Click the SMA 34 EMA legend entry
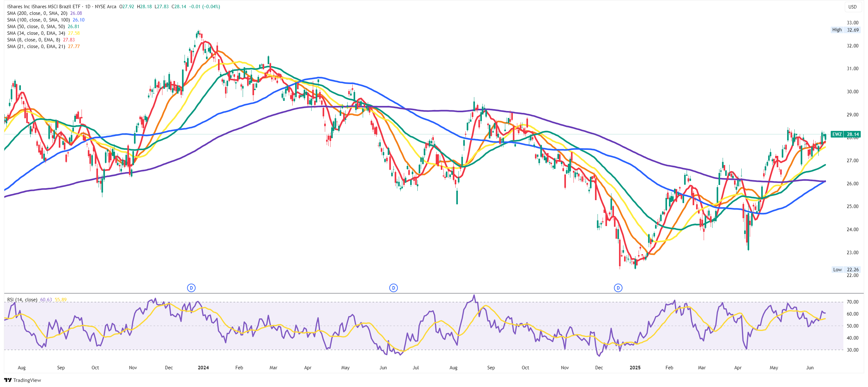This screenshot has width=868, height=387. [x=36, y=33]
